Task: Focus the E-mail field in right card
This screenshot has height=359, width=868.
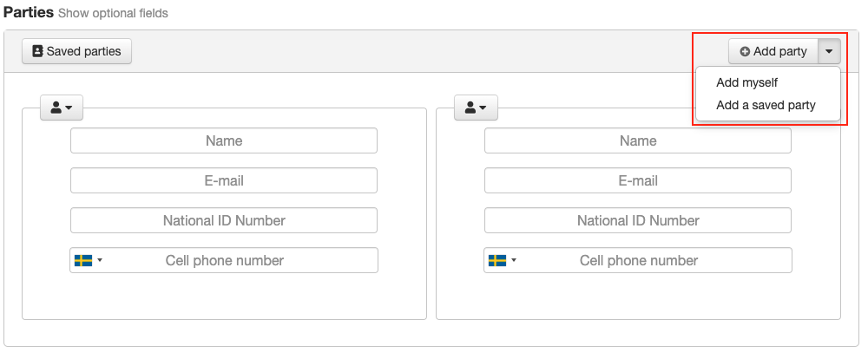Action: pos(638,180)
